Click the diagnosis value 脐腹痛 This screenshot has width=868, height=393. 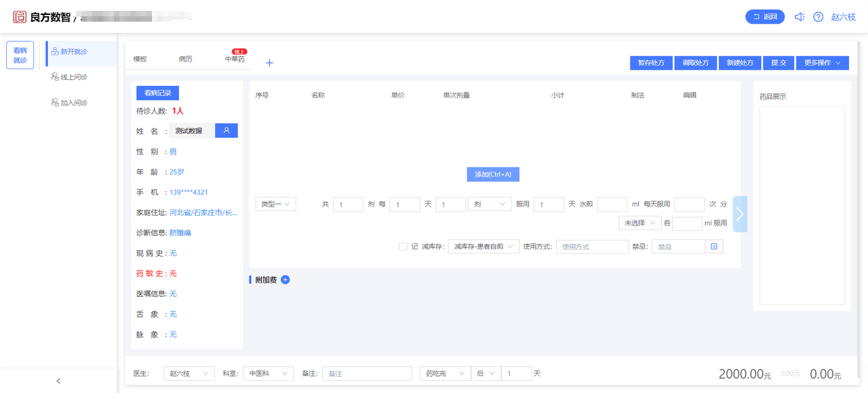tap(180, 232)
